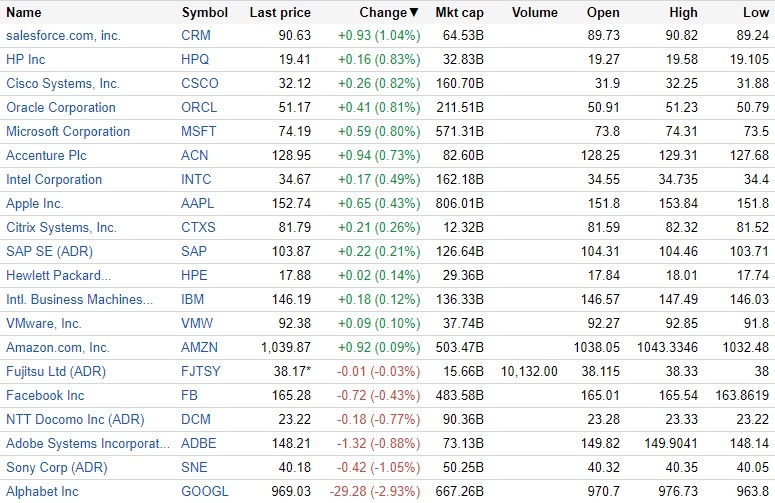This screenshot has height=503, width=775.
Task: Click the Last price column header
Action: tap(280, 13)
